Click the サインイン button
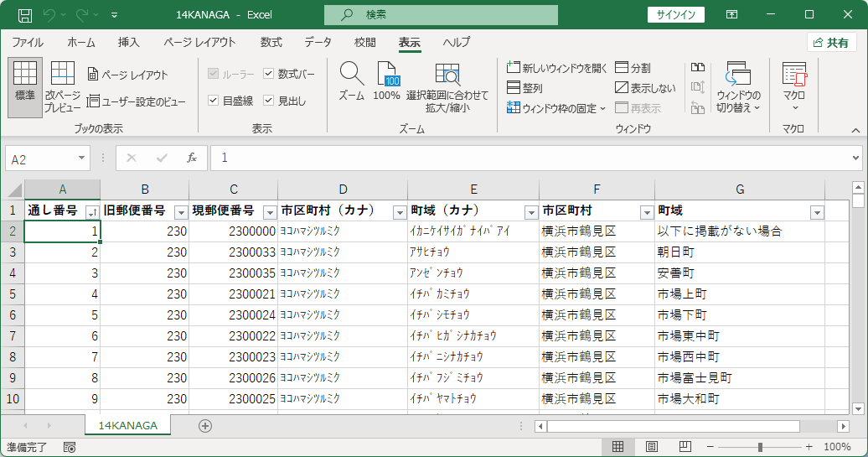Image resolution: width=868 pixels, height=457 pixels. point(676,15)
